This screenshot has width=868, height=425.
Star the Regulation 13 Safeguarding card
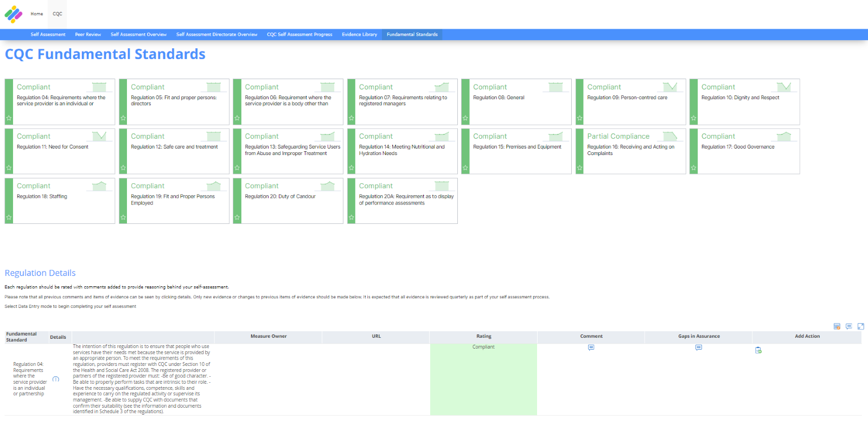(x=237, y=168)
